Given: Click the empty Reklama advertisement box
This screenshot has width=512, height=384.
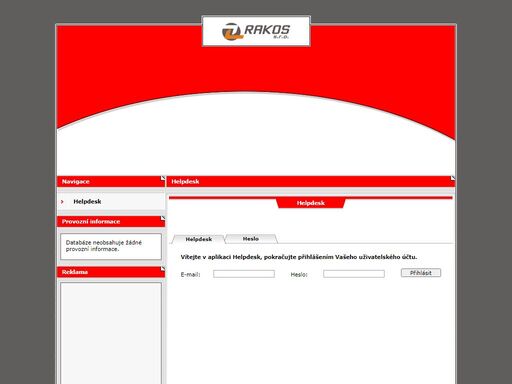Looking at the screenshot, I should (x=111, y=333).
